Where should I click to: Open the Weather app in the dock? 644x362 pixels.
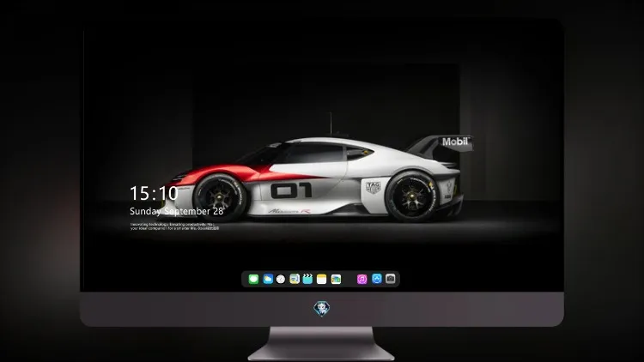coord(268,279)
